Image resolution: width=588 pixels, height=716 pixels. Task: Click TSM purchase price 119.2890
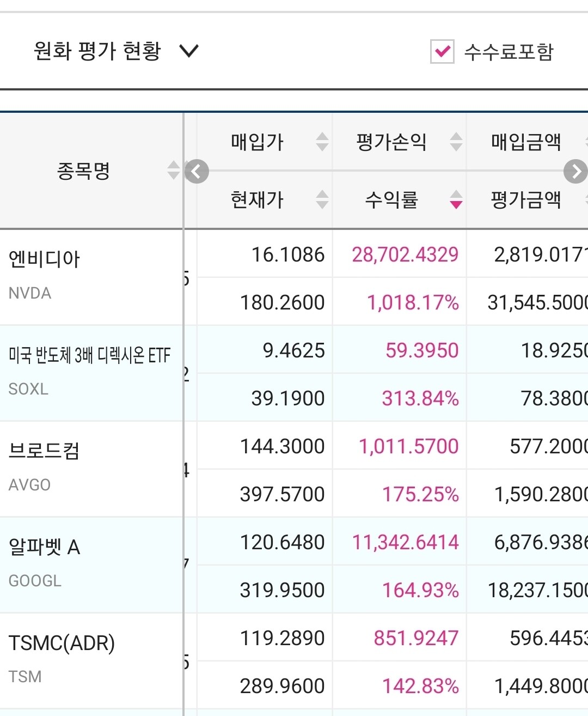click(283, 638)
